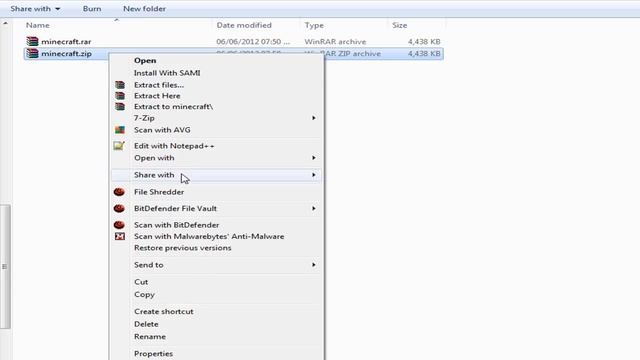The height and width of the screenshot is (360, 640).
Task: Click the WinRAR icon beside Extract files...
Action: point(120,85)
